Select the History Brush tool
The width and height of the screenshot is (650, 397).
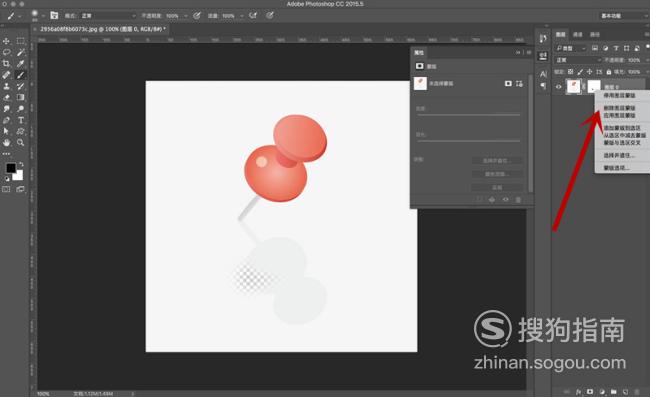pos(20,86)
